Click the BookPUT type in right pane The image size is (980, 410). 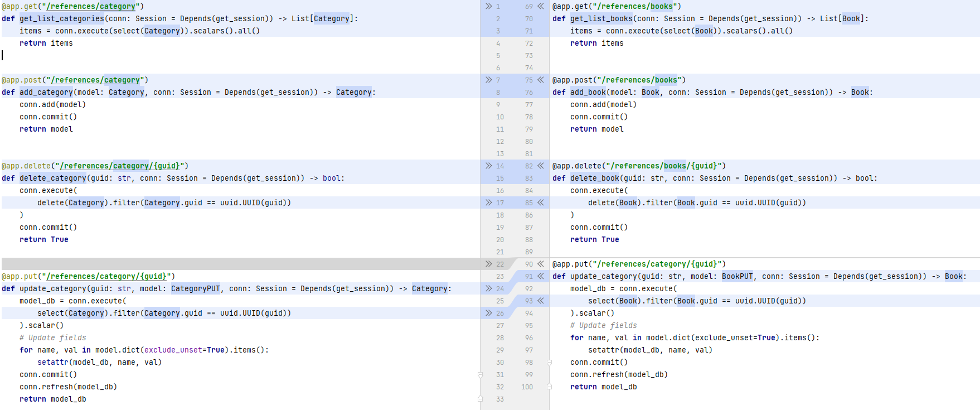click(x=738, y=276)
